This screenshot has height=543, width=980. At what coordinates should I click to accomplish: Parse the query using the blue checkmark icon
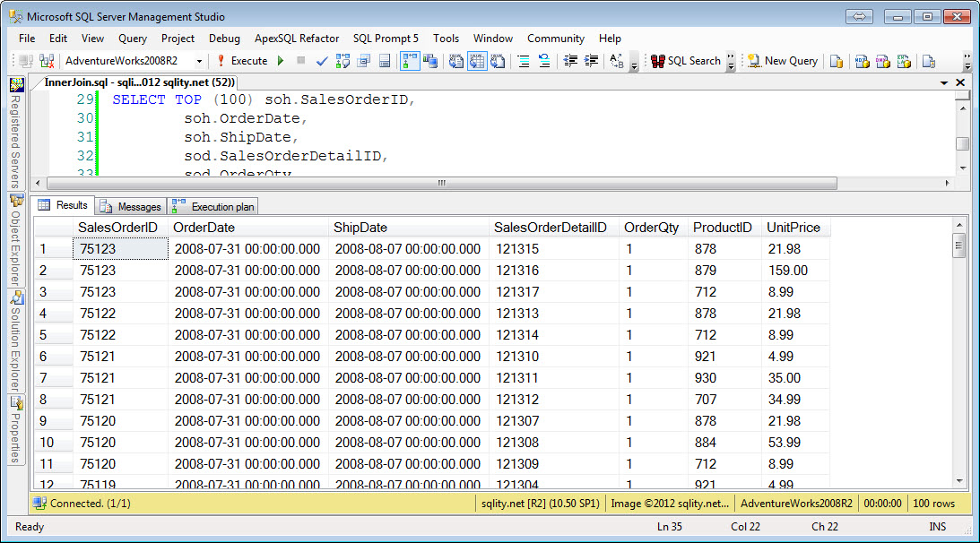tap(321, 61)
